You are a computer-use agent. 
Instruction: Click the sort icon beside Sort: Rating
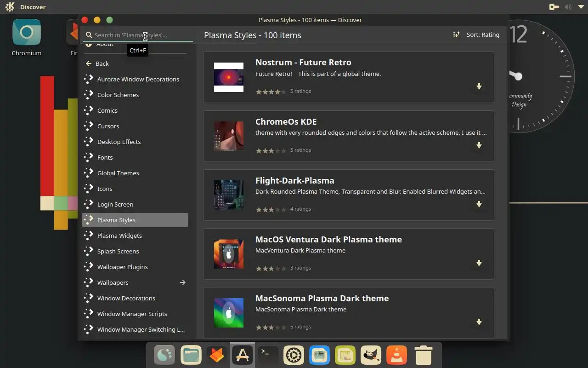pos(456,34)
